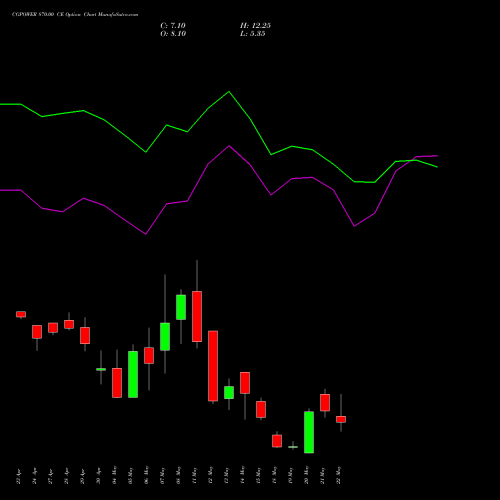Select the low value 'L: 5.35'
500x500 pixels.
pyautogui.click(x=253, y=34)
